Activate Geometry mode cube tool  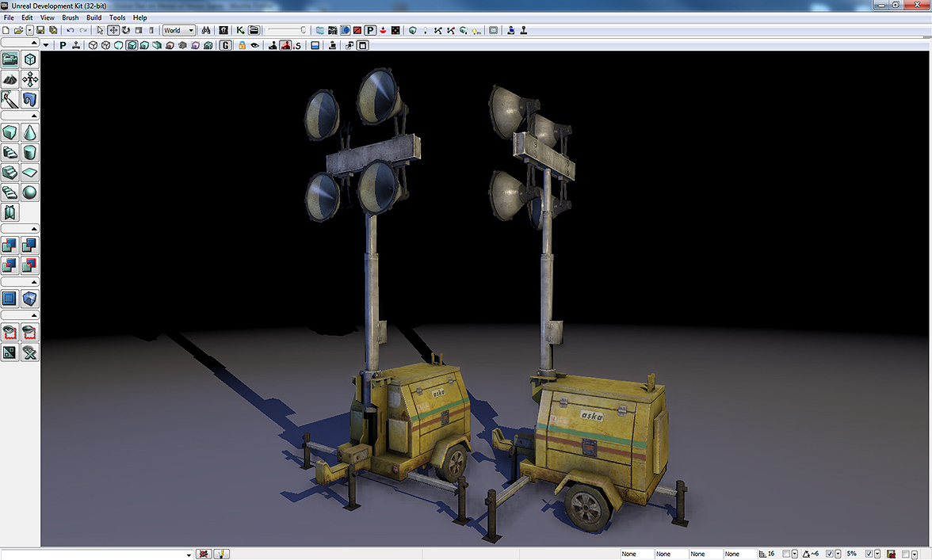click(x=30, y=59)
